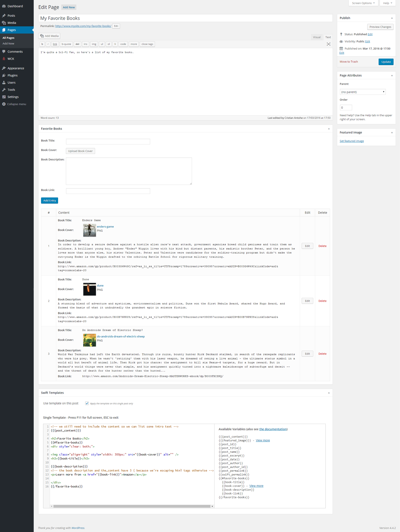The width and height of the screenshot is (400, 532).
Task: Click the bold 'b' quicktag button
Action: [42, 44]
